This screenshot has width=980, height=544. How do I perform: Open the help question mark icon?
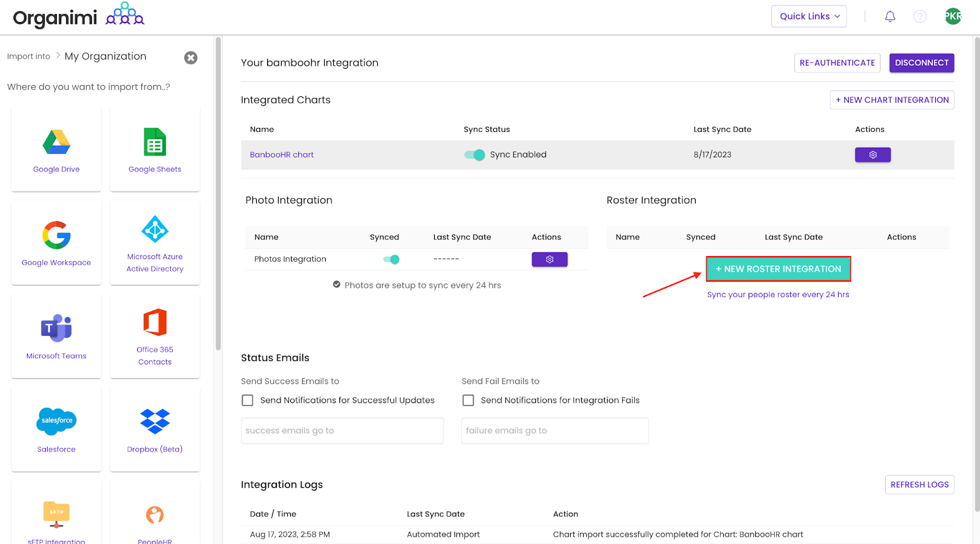[920, 17]
